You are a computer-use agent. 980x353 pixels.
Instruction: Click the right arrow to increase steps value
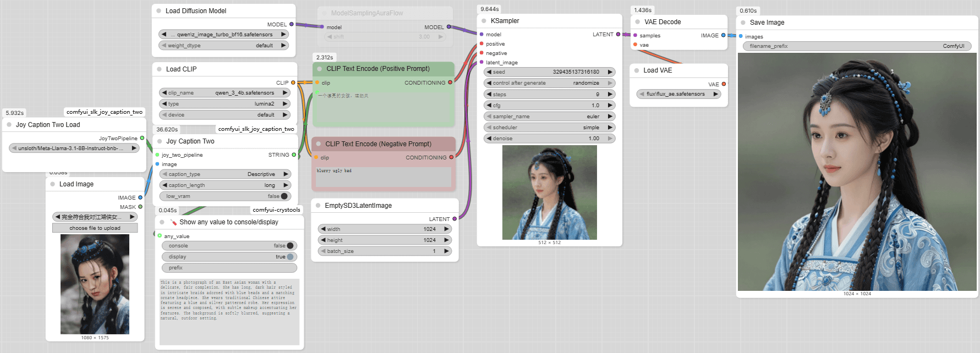pos(610,95)
